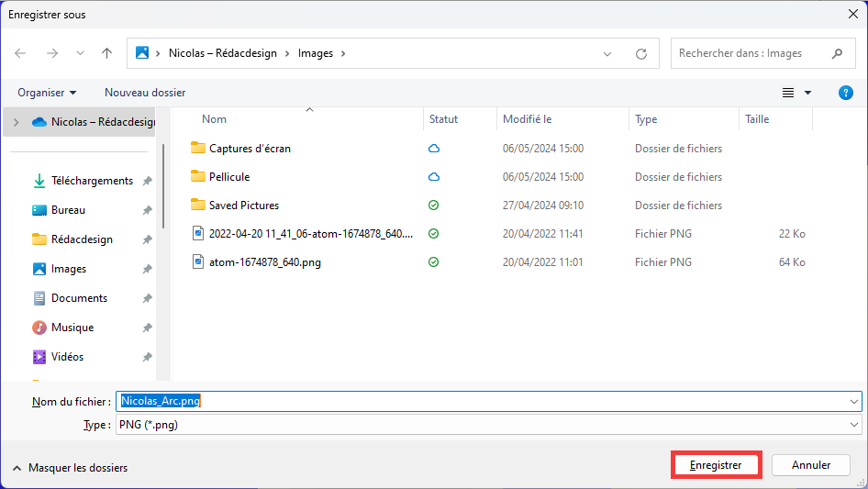The image size is (868, 489).
Task: Expand Nicolas – Rédacdesign tree node
Action: click(16, 122)
